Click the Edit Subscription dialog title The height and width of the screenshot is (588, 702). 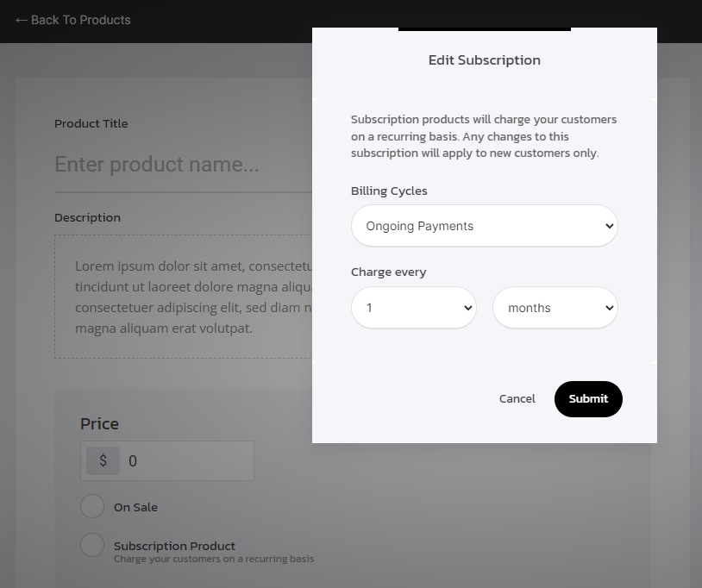(x=484, y=60)
